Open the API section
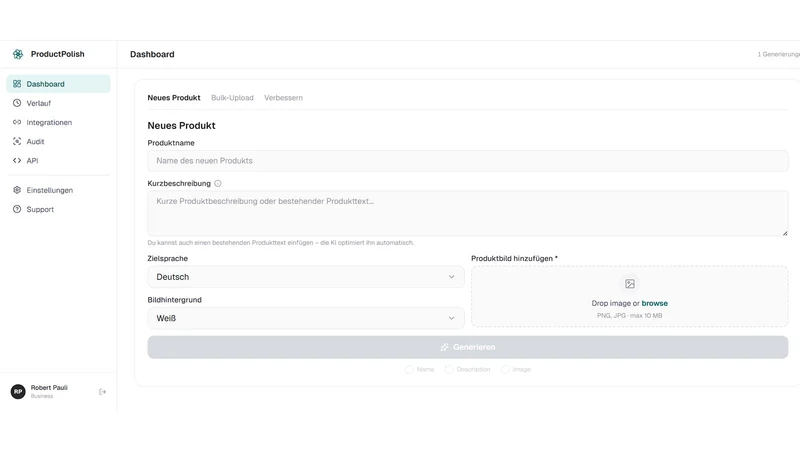 [x=58, y=161]
